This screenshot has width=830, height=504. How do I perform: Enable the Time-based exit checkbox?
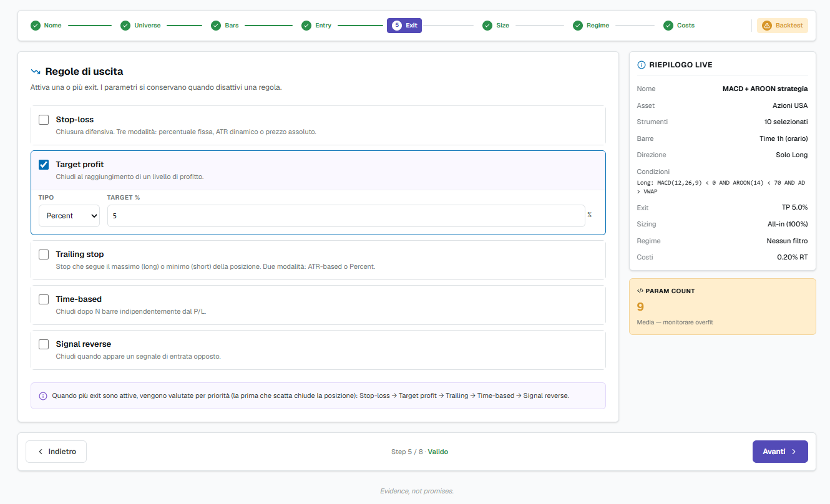pyautogui.click(x=44, y=299)
